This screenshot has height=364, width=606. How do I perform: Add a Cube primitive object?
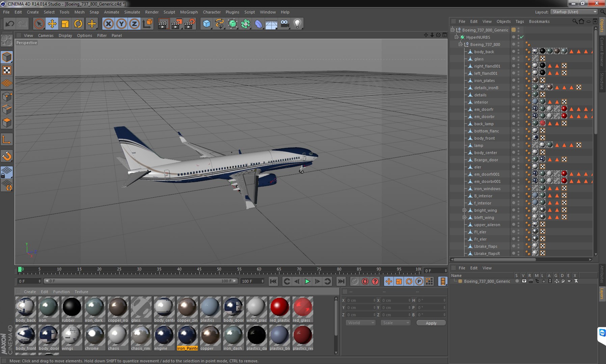click(206, 24)
